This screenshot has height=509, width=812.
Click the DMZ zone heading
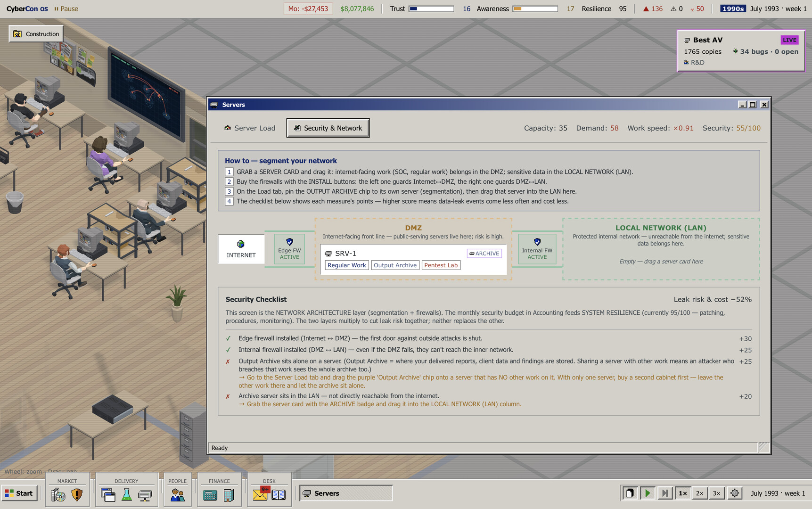(x=413, y=228)
